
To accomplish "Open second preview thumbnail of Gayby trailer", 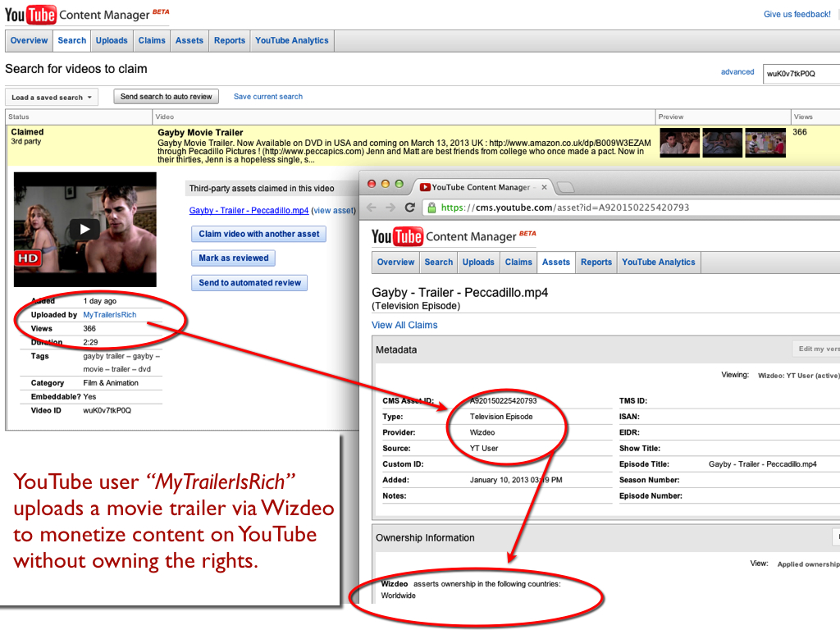I will [x=723, y=143].
